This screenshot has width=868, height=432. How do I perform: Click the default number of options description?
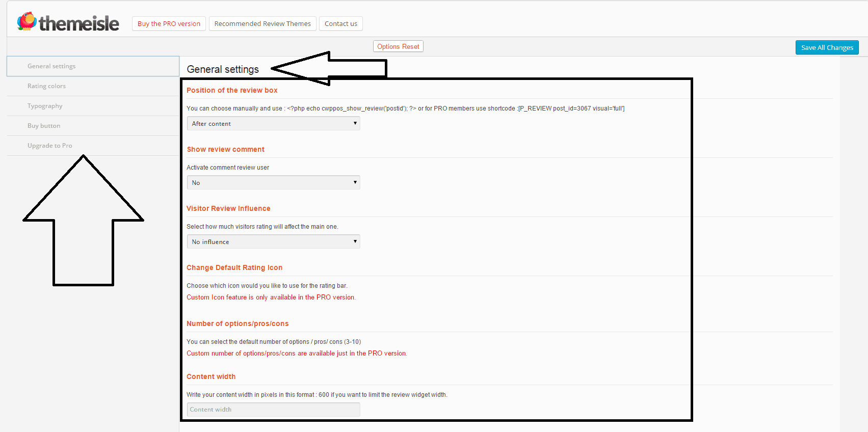coord(273,342)
